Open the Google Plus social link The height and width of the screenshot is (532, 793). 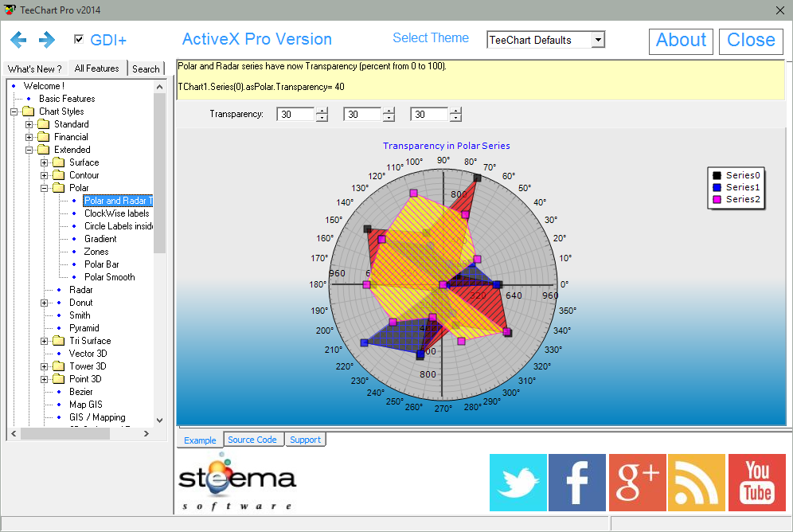tap(637, 483)
